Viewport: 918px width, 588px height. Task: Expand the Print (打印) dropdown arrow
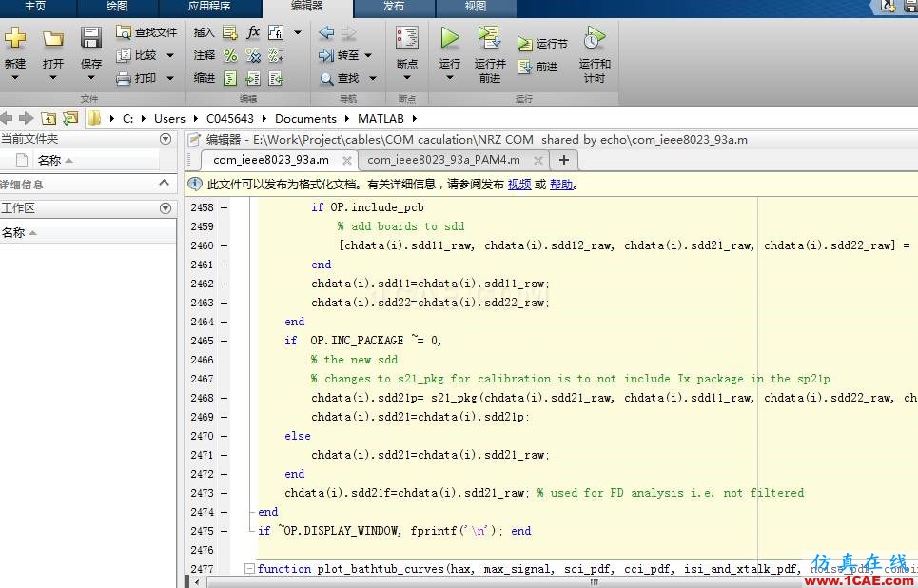pos(170,78)
